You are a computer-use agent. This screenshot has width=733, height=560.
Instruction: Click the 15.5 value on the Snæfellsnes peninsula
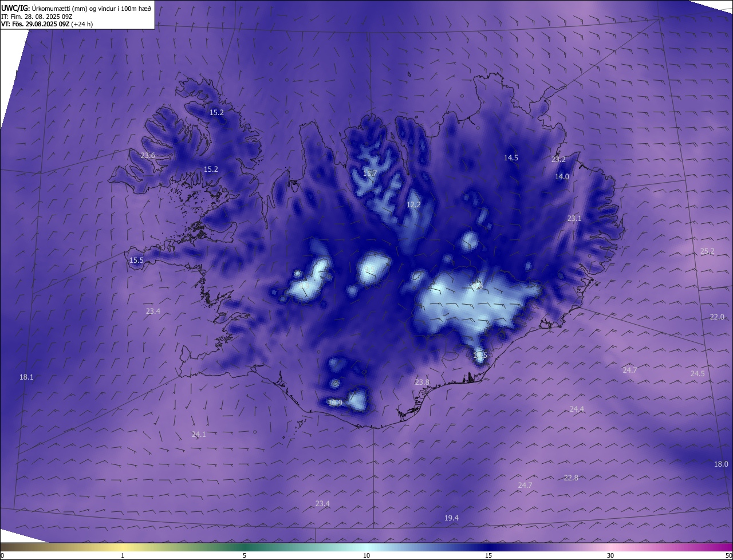pyautogui.click(x=136, y=261)
